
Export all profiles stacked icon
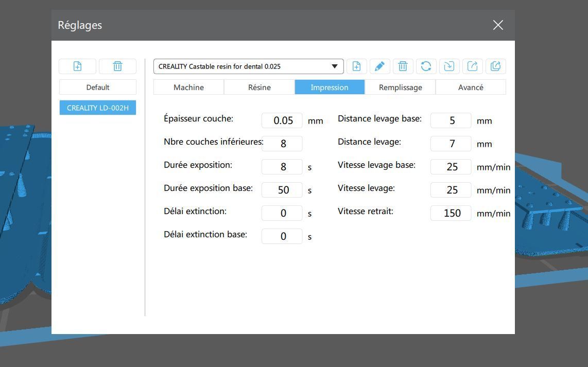[496, 66]
